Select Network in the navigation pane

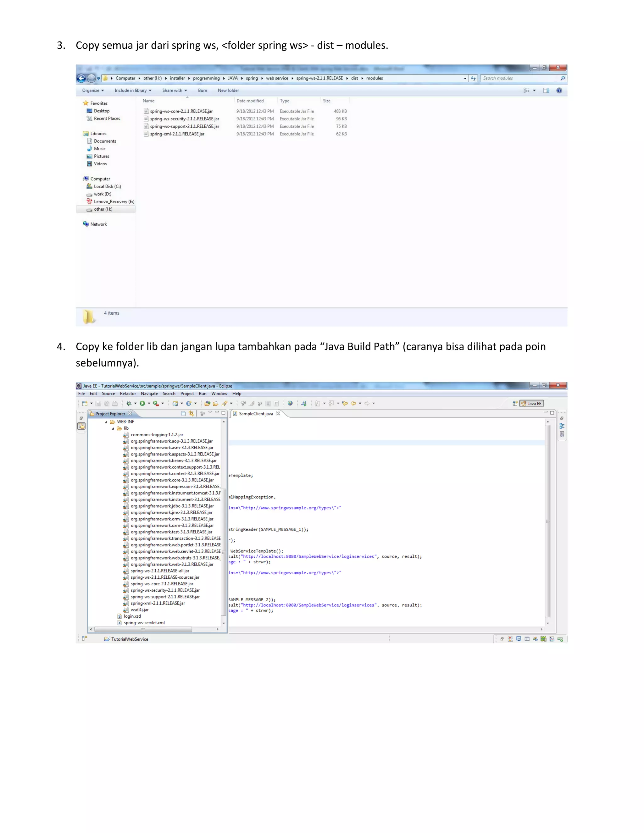coord(95,224)
